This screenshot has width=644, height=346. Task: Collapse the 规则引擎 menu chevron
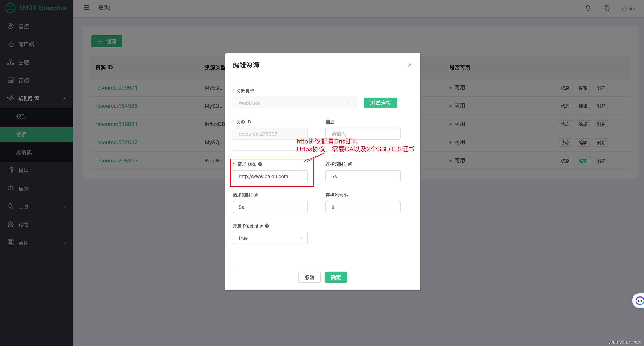coord(64,99)
